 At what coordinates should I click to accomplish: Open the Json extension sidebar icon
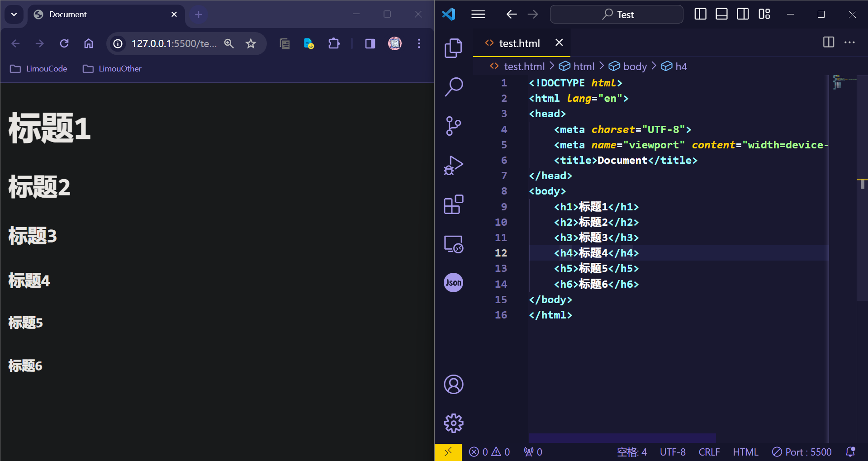point(453,283)
